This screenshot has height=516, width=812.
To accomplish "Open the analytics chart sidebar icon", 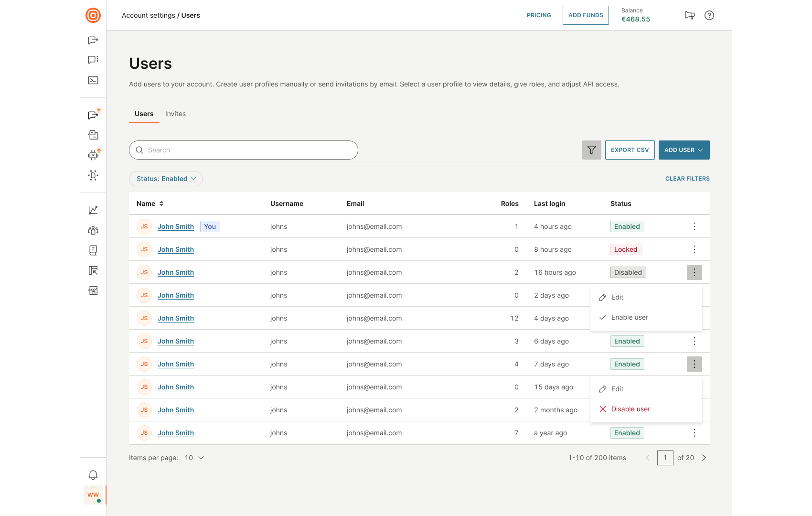I will pos(93,210).
